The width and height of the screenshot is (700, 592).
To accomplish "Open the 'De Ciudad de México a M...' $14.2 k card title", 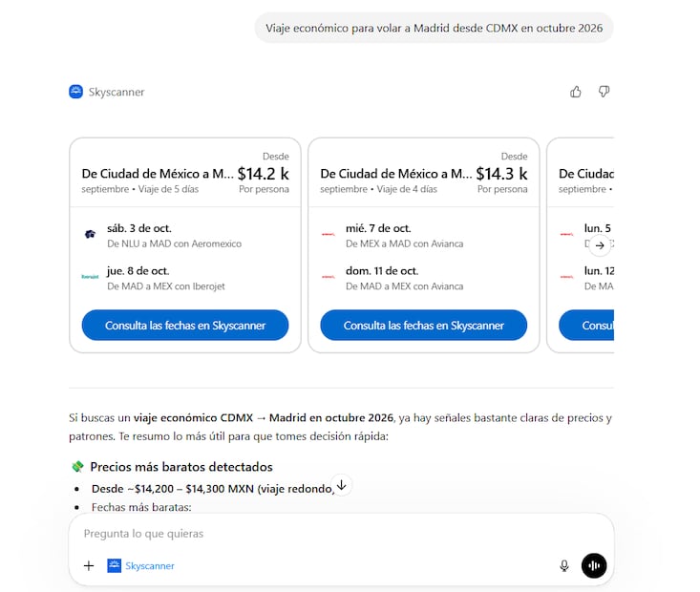I will pos(158,174).
